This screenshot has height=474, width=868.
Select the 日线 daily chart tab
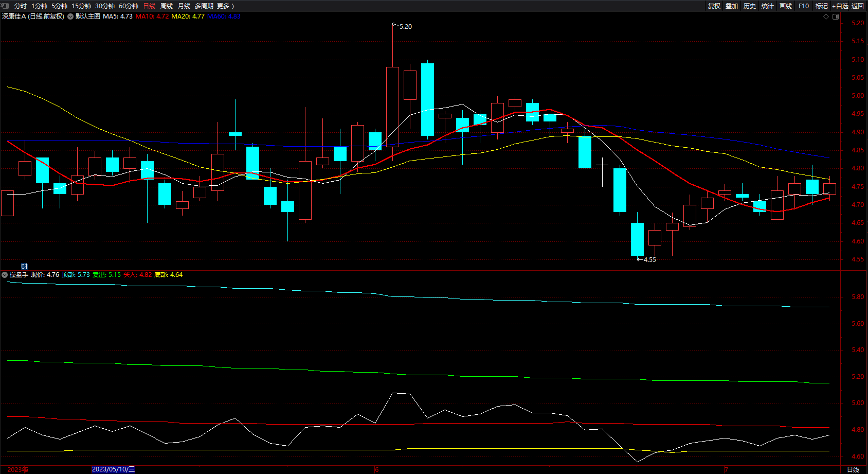tap(149, 6)
